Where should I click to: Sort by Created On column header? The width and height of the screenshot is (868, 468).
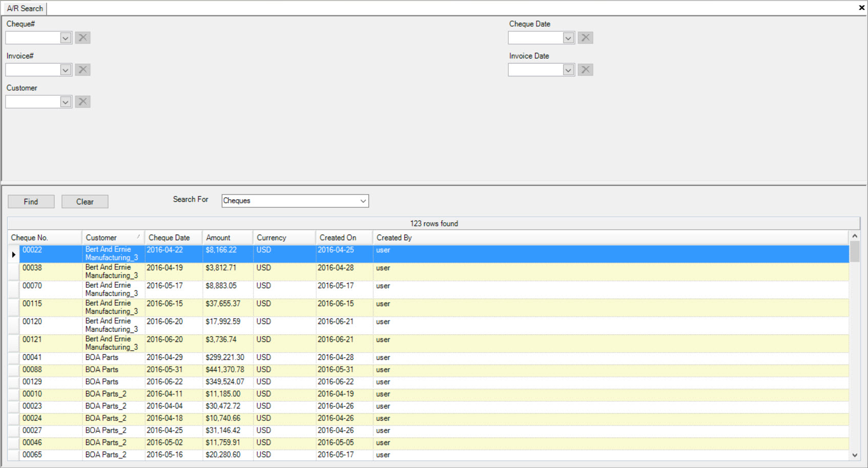(344, 238)
